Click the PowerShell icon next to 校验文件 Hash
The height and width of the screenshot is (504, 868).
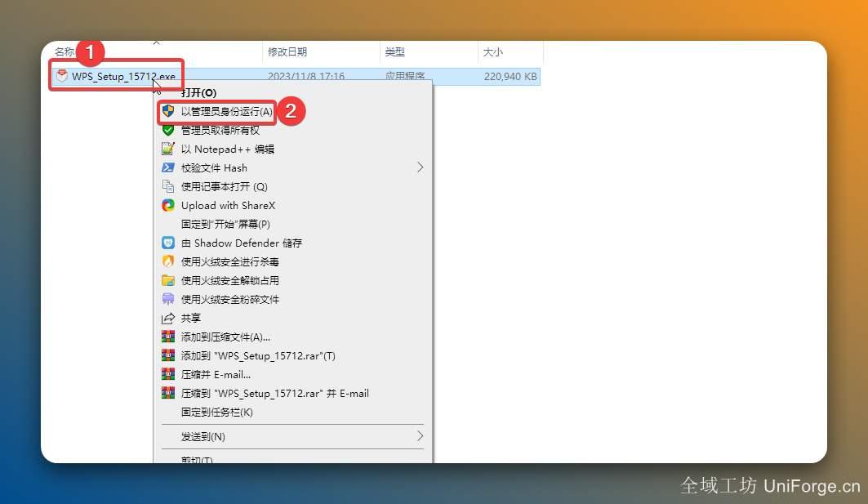(168, 167)
